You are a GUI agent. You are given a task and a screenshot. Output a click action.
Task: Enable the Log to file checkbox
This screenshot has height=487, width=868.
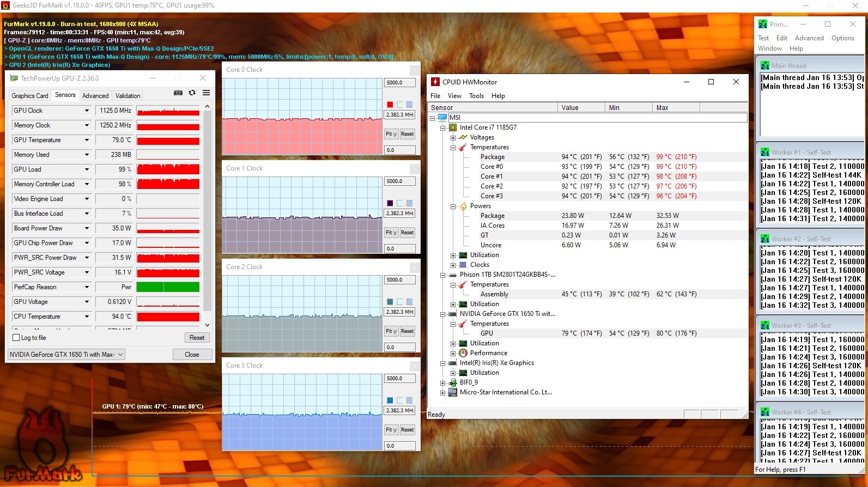point(16,338)
